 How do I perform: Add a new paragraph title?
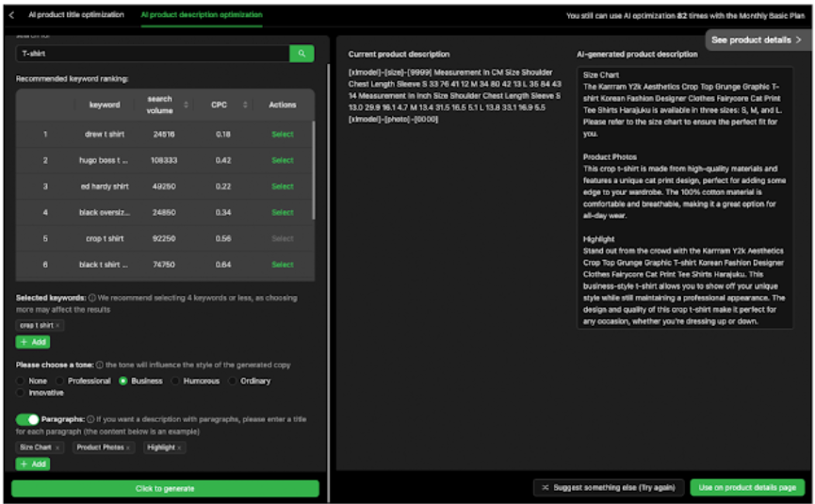point(33,464)
